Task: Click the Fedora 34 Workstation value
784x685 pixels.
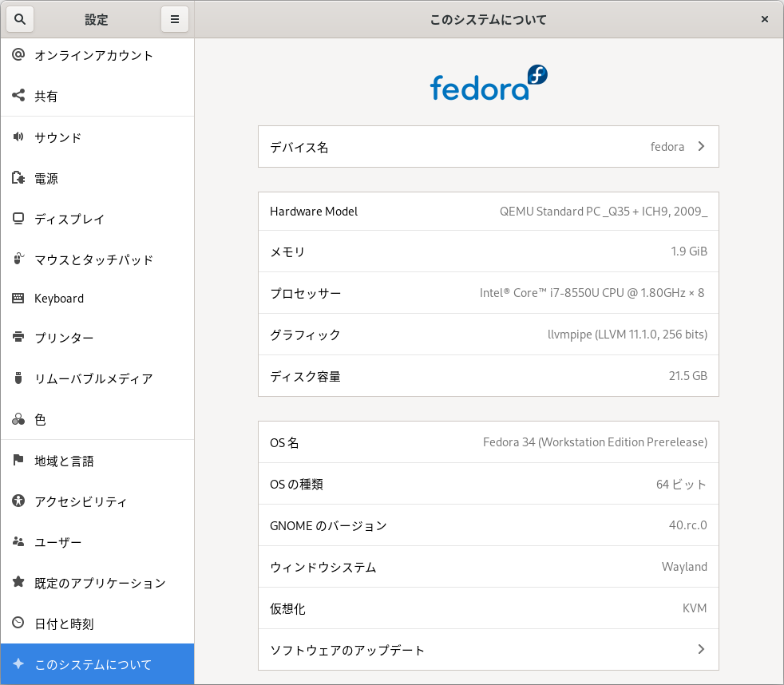Action: 595,442
